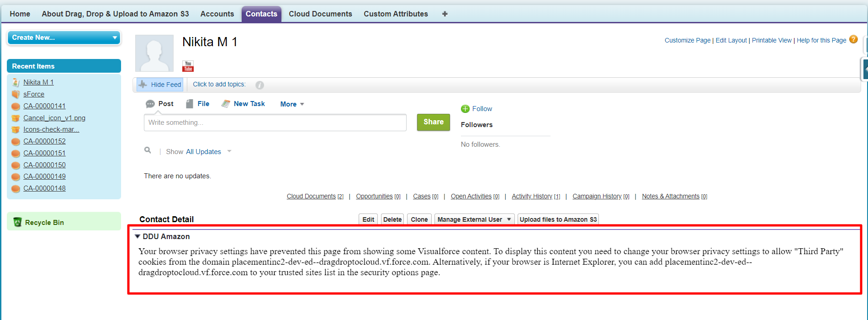The image size is (868, 320).
Task: Jump to Cloud Documents related list
Action: click(315, 196)
